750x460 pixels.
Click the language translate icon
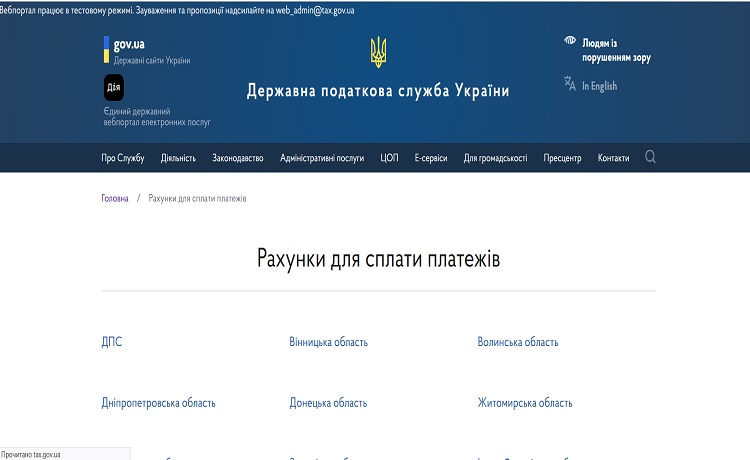pyautogui.click(x=570, y=84)
